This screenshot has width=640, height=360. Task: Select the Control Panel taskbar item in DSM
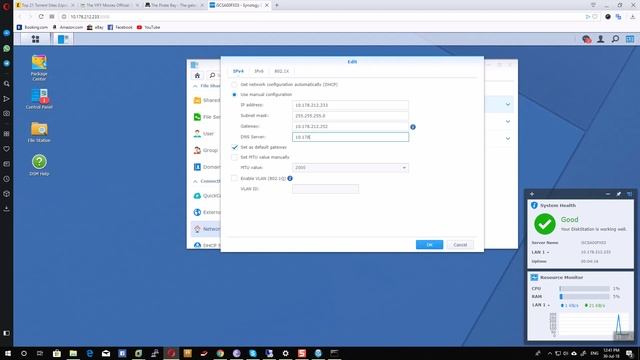point(63,39)
